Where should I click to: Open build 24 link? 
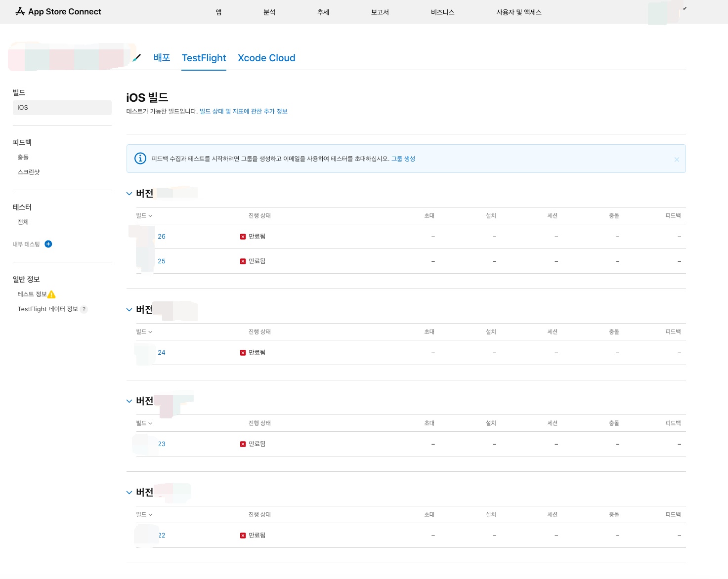coord(162,353)
